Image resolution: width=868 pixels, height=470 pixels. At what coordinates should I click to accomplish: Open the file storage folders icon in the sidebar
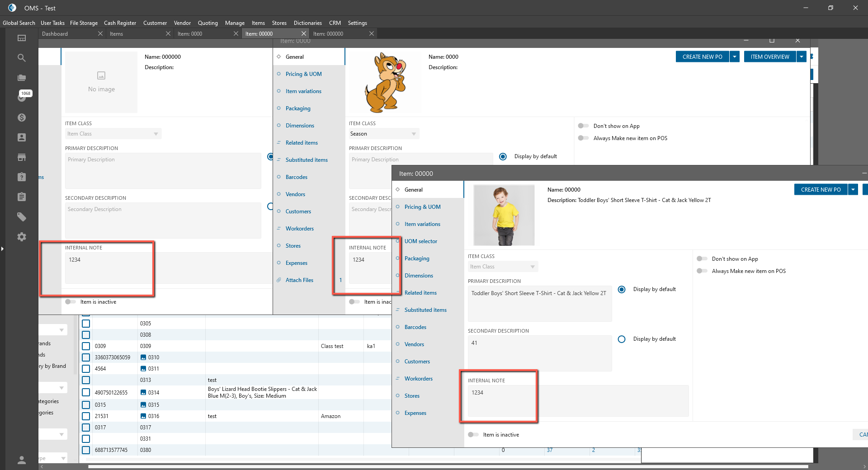(21, 78)
